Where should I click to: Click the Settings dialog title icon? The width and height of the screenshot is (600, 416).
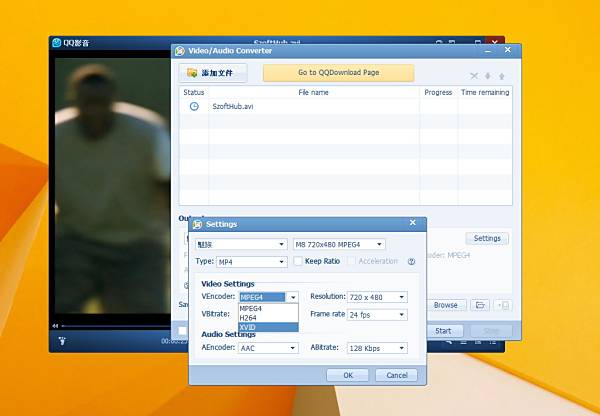[197, 224]
